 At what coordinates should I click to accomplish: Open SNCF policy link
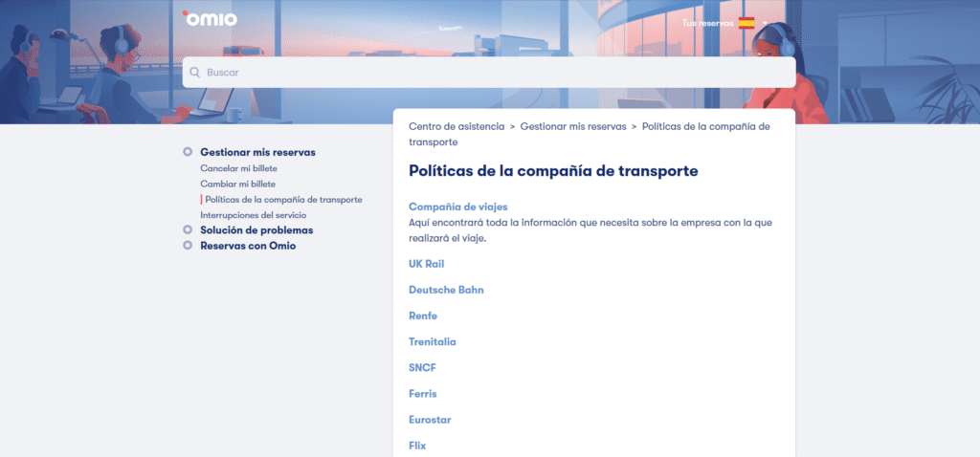coord(422,368)
